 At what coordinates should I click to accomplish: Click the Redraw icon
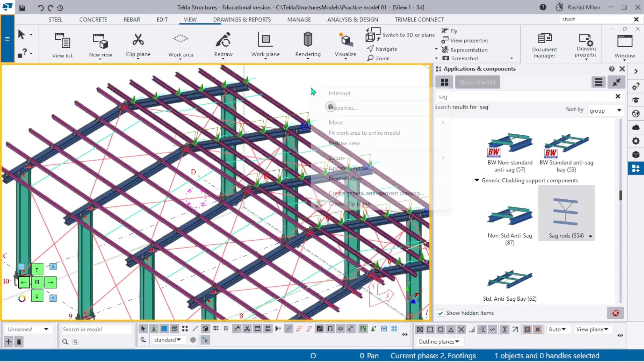tap(223, 40)
